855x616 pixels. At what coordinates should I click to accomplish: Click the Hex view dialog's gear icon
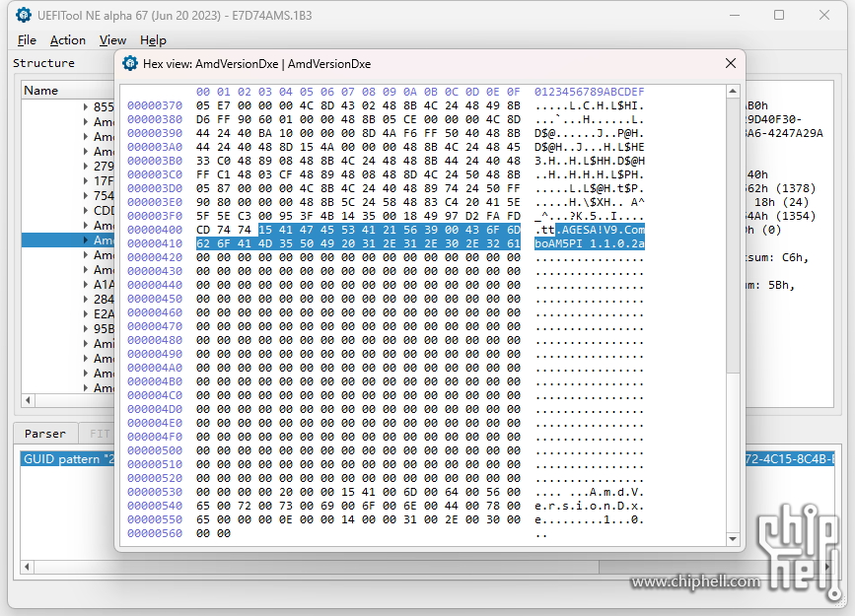tap(130, 63)
